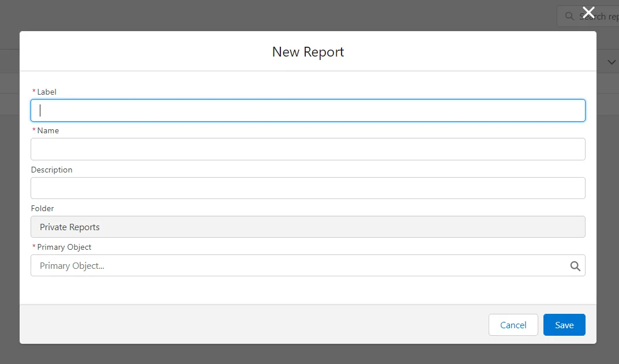Click the "Description" field caption
Screen dimensions: 619x364
[x=51, y=170]
